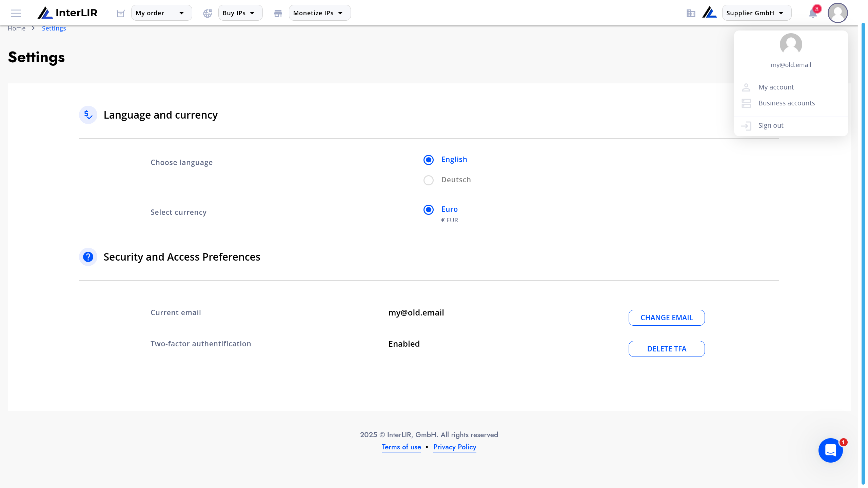The image size is (868, 488).
Task: Click the person icon beside My account
Action: [746, 87]
